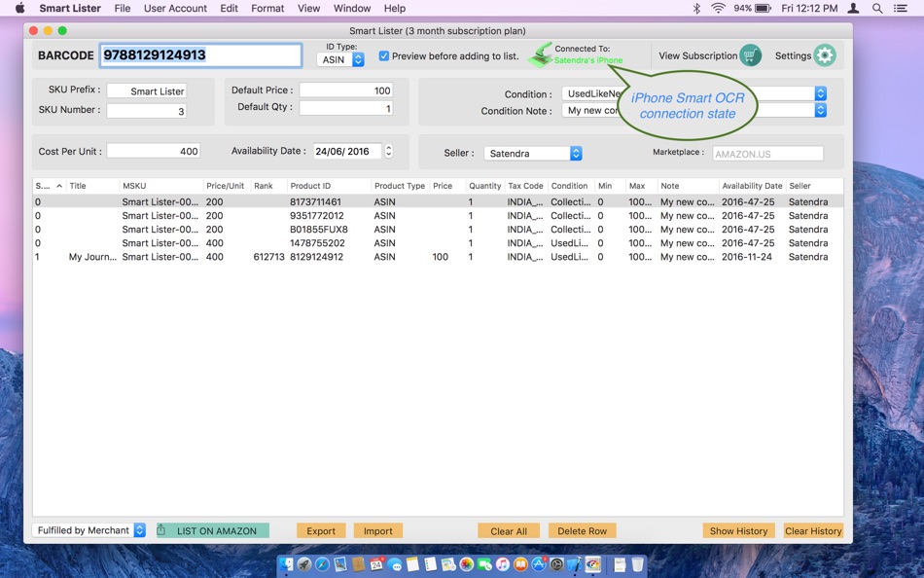This screenshot has height=578, width=924.
Task: Open the ID Type ASIN dropdown
Action: click(x=340, y=59)
